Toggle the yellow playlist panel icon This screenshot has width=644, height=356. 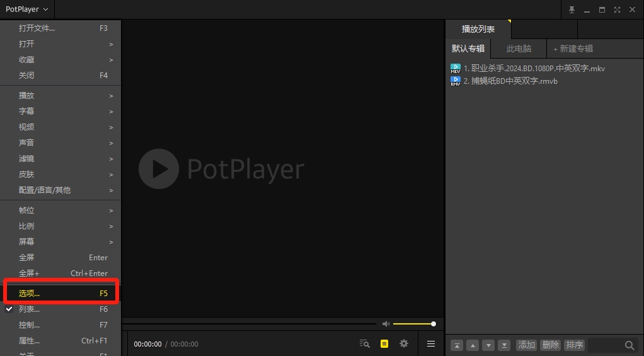pyautogui.click(x=384, y=343)
